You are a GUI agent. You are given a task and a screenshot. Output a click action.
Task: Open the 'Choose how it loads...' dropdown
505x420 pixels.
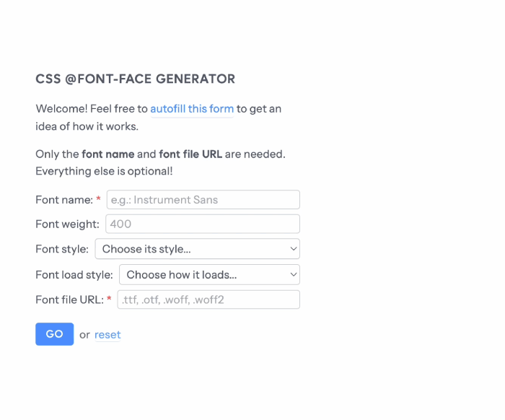click(209, 274)
